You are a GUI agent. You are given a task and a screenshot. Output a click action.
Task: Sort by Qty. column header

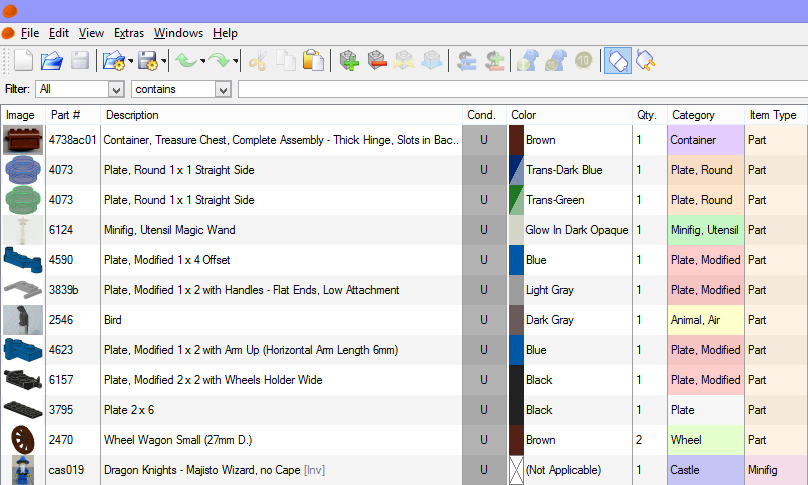(649, 115)
